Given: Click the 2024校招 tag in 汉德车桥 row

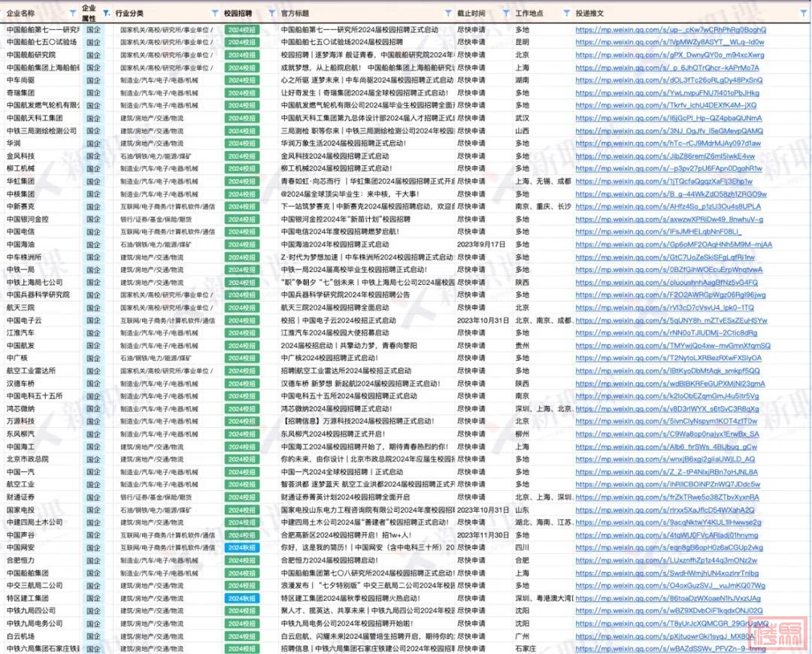Looking at the screenshot, I should pyautogui.click(x=242, y=383).
